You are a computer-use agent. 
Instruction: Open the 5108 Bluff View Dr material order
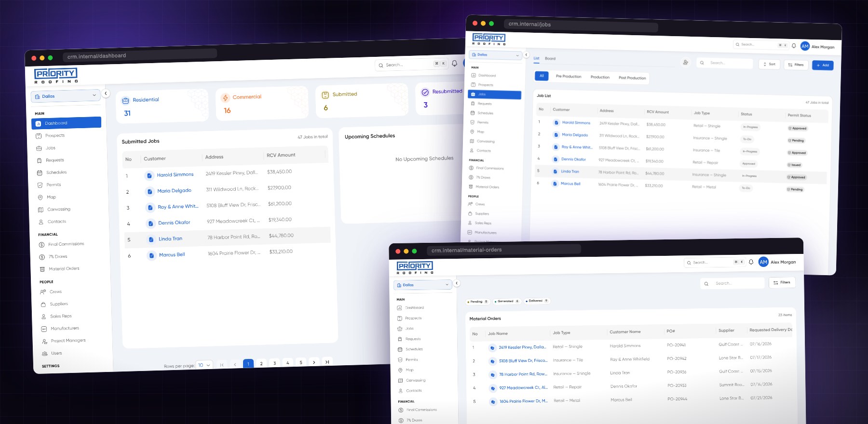point(523,360)
